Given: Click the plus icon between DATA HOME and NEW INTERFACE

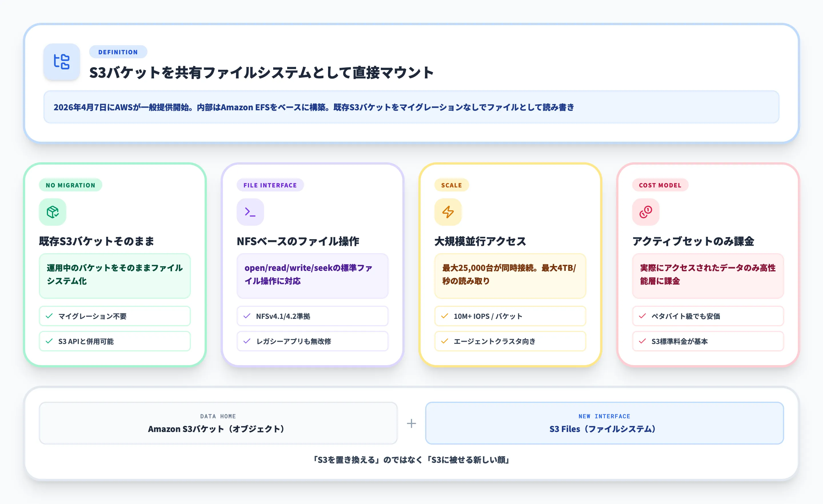Looking at the screenshot, I should click(x=411, y=423).
